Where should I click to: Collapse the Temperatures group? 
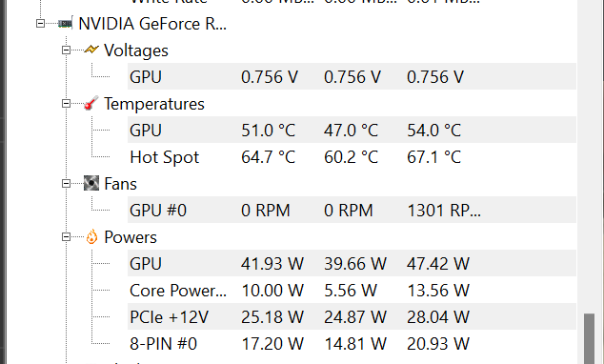[x=67, y=104]
